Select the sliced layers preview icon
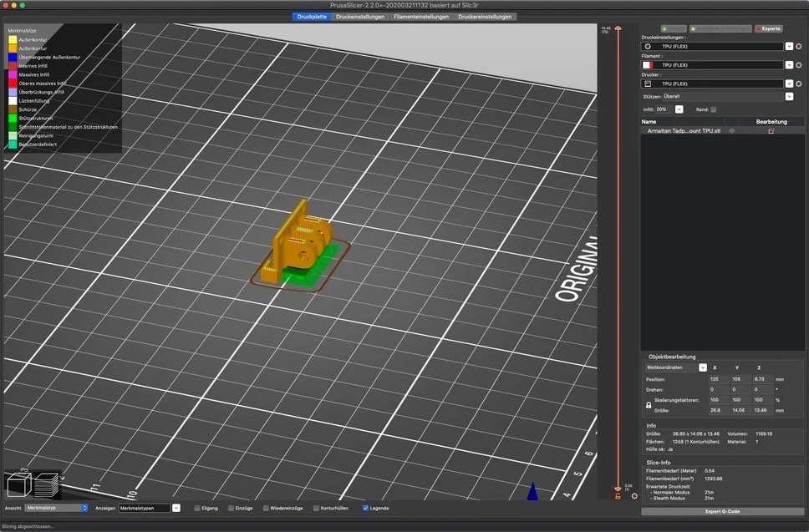 pyautogui.click(x=46, y=487)
